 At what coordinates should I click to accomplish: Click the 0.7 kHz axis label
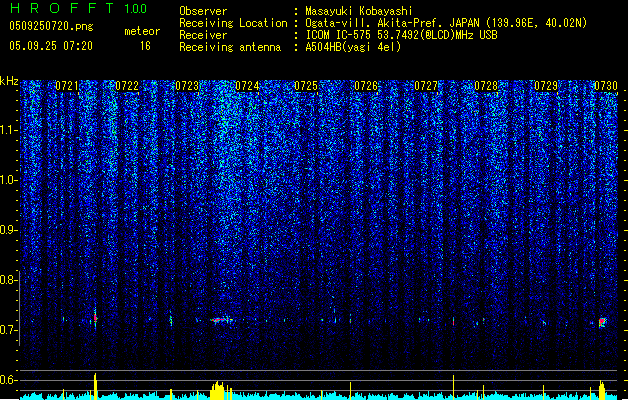pos(8,330)
